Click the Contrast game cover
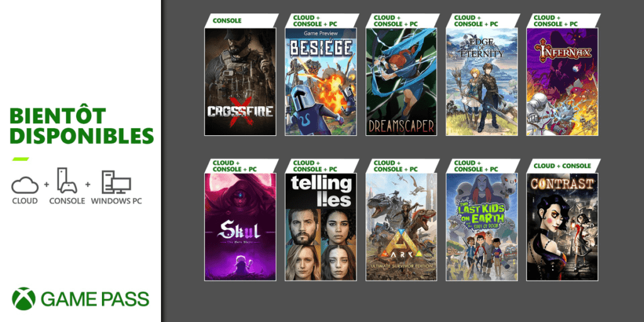Viewport: 644px width, 322px height. [562, 226]
